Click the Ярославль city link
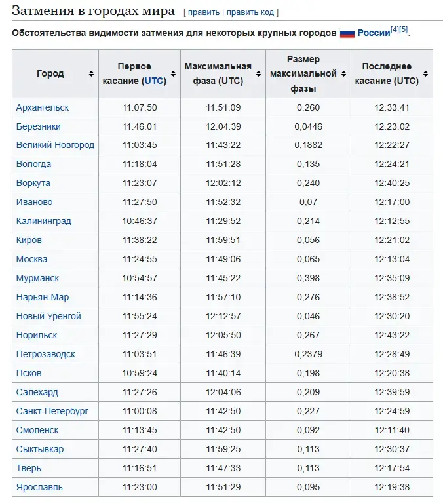The image size is (443, 504). coord(39,487)
